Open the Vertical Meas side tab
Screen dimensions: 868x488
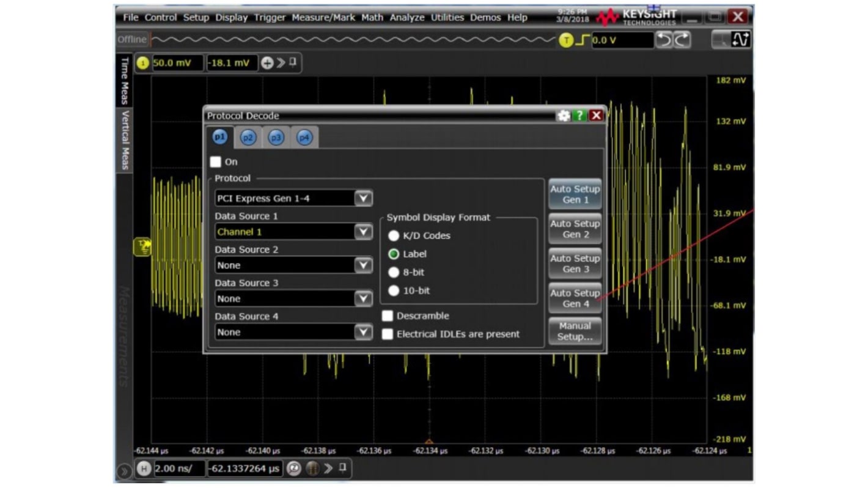point(124,140)
